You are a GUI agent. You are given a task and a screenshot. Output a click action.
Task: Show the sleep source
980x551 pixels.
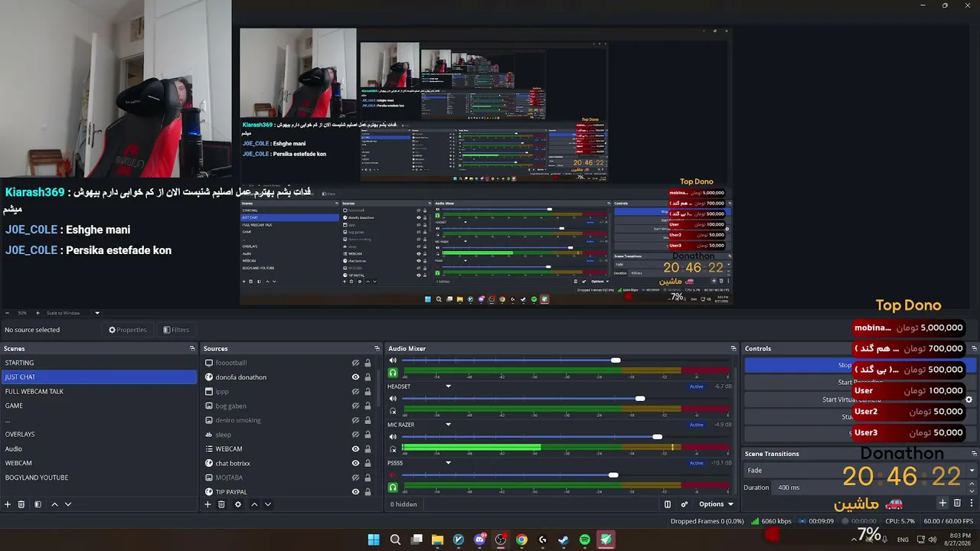tap(355, 435)
